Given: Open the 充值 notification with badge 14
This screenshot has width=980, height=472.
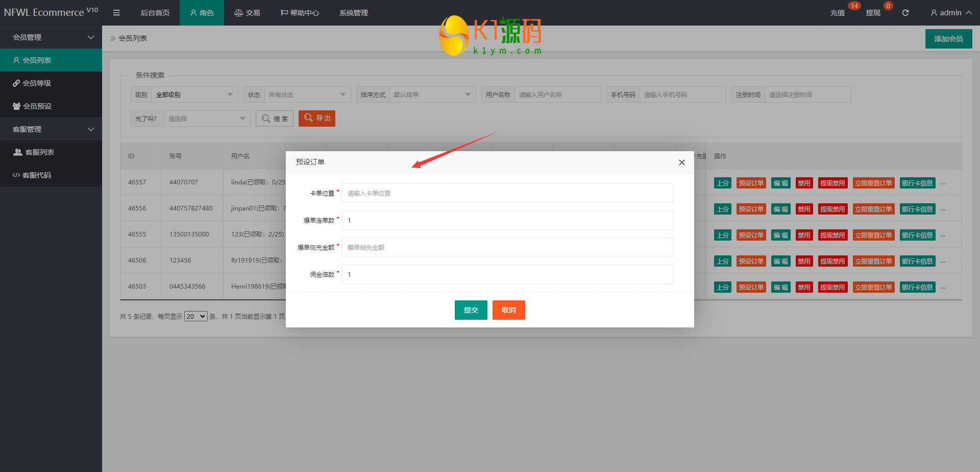Looking at the screenshot, I should coord(838,13).
